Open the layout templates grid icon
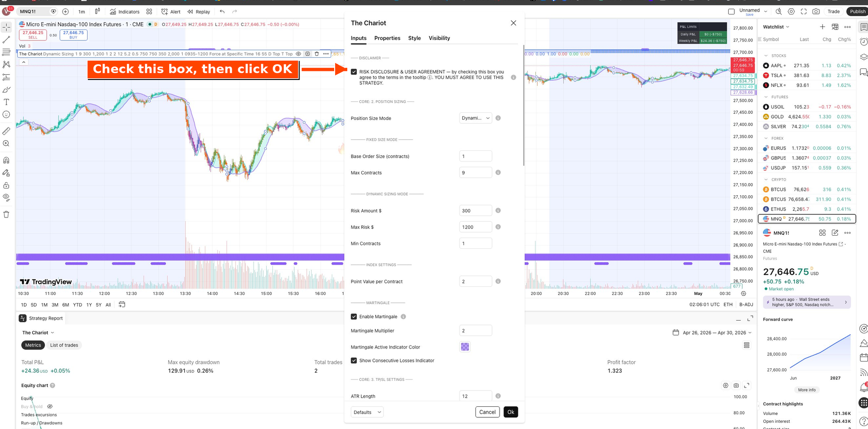This screenshot has width=868, height=429. (x=149, y=12)
